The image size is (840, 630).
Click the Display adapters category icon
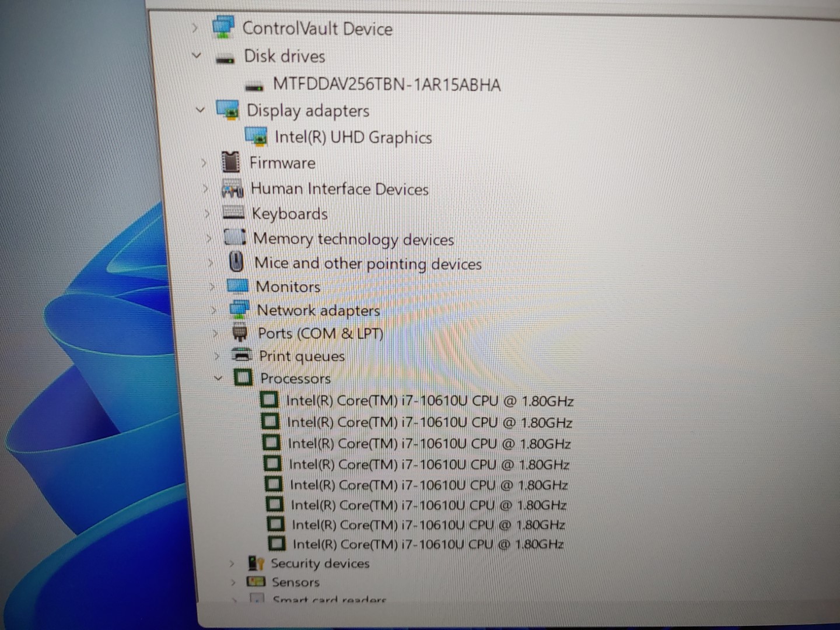[228, 110]
